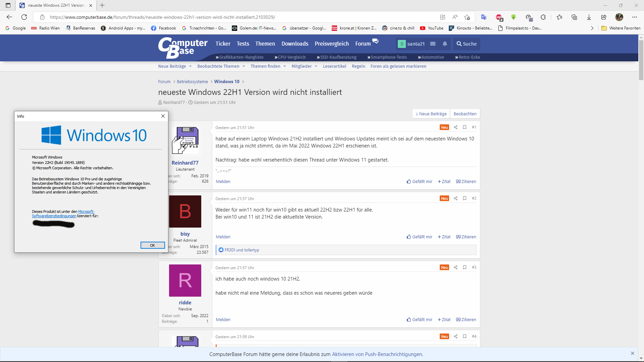
Task: Toggle Beobachten for this thread
Action: pyautogui.click(x=465, y=114)
